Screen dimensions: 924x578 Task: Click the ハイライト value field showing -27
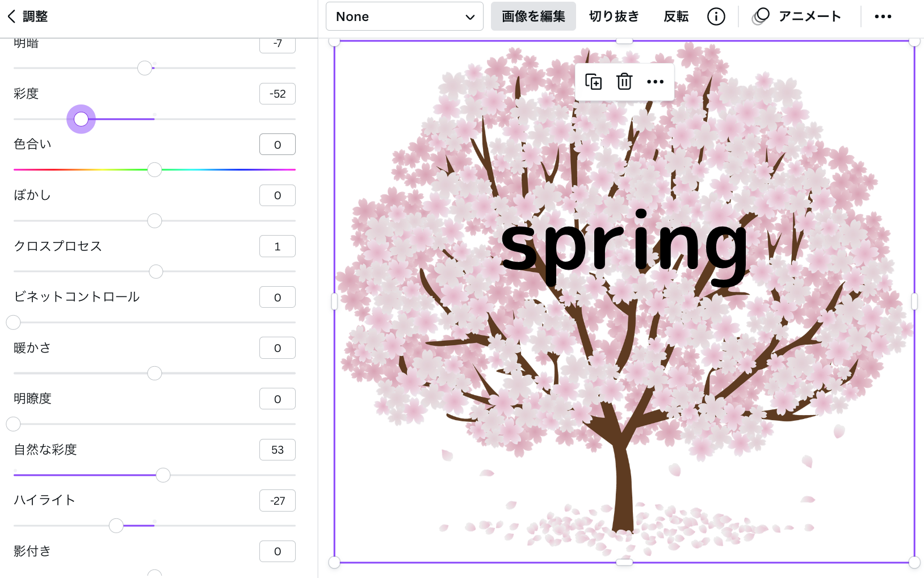point(278,501)
